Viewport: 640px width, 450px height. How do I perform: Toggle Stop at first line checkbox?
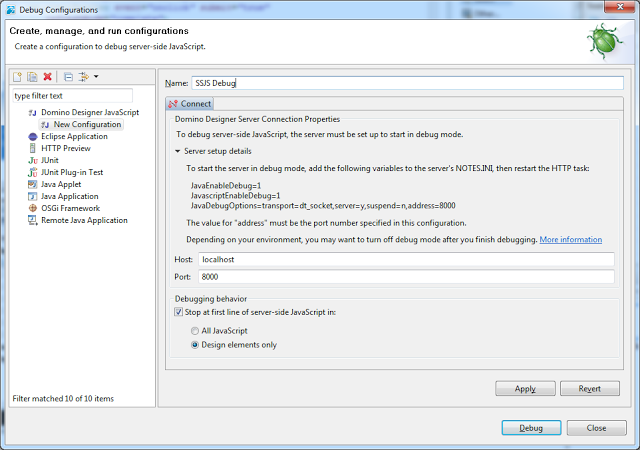click(180, 312)
